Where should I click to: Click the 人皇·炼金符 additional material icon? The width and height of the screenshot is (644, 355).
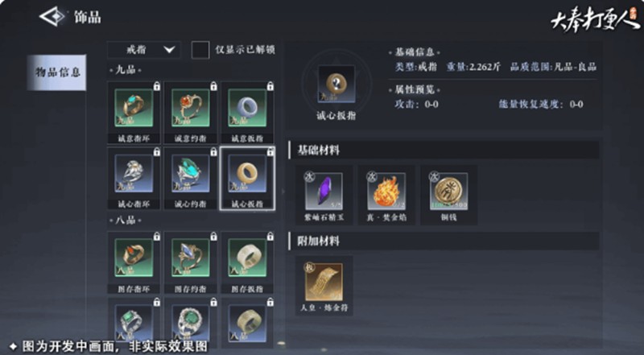[324, 283]
